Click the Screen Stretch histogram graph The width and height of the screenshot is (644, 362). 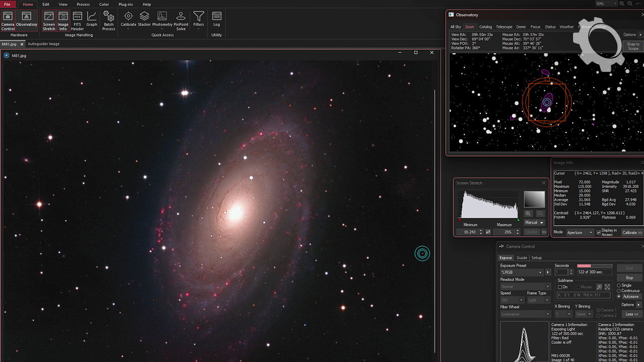(489, 204)
